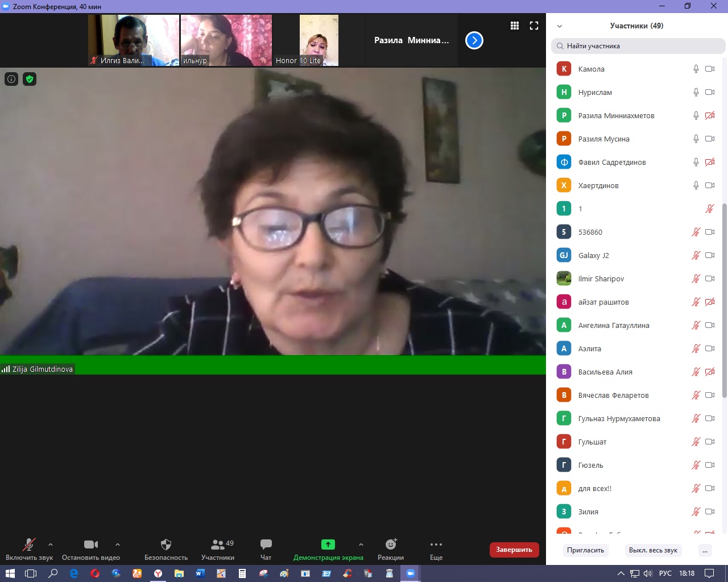728x582 pixels.
Task: Click the red End (Завершить) button
Action: 514,550
